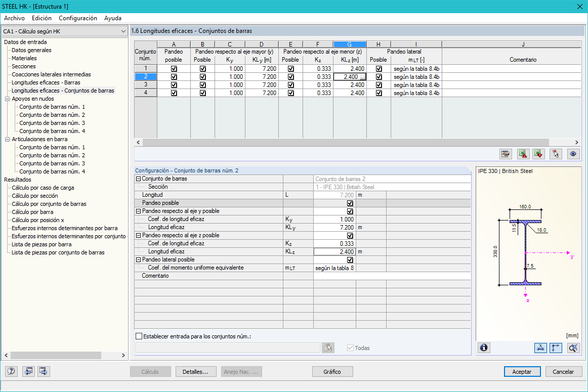The width and height of the screenshot is (588, 392).
Task: Click the ellipsis button in the KLz cell of row 2
Action: coord(362,77)
